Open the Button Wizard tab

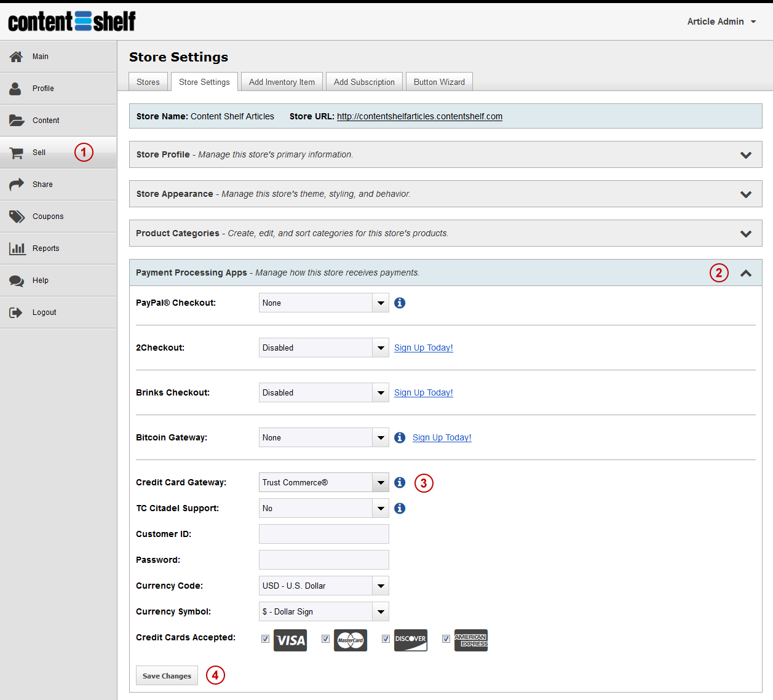(x=439, y=82)
